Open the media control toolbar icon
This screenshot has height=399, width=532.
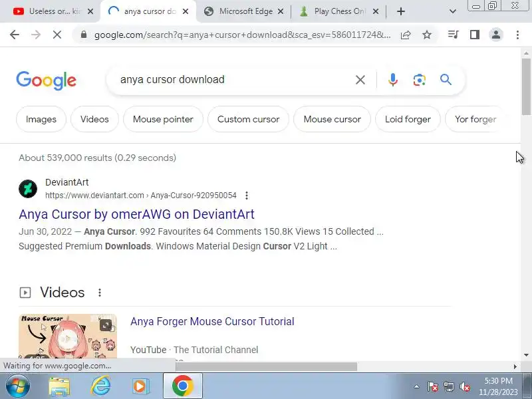pyautogui.click(x=454, y=35)
